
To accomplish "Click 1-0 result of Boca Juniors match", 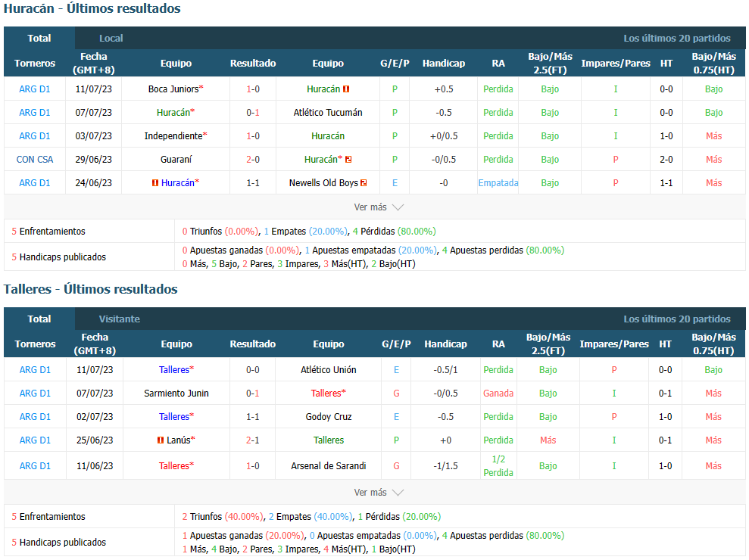I will [253, 89].
